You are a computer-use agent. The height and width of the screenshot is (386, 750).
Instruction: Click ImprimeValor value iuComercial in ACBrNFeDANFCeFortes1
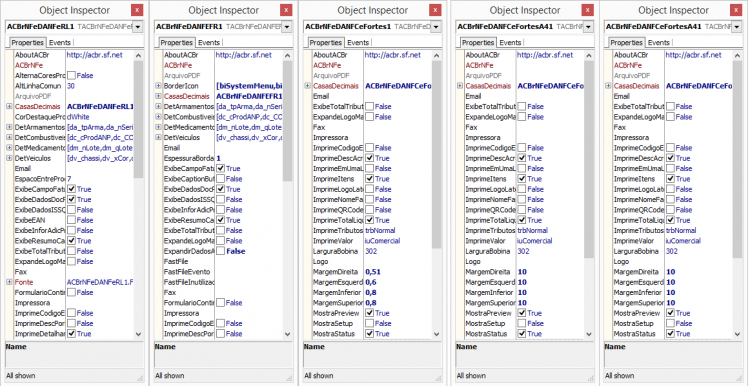(383, 241)
